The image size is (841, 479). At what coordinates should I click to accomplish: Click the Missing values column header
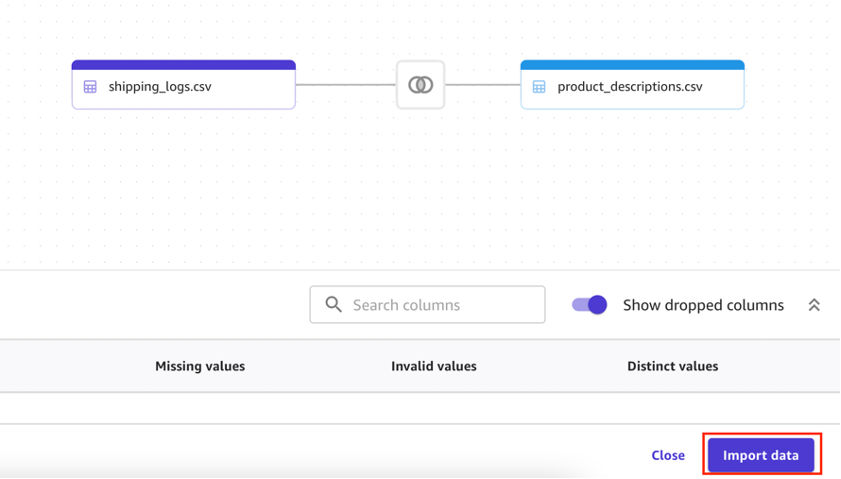pos(200,366)
